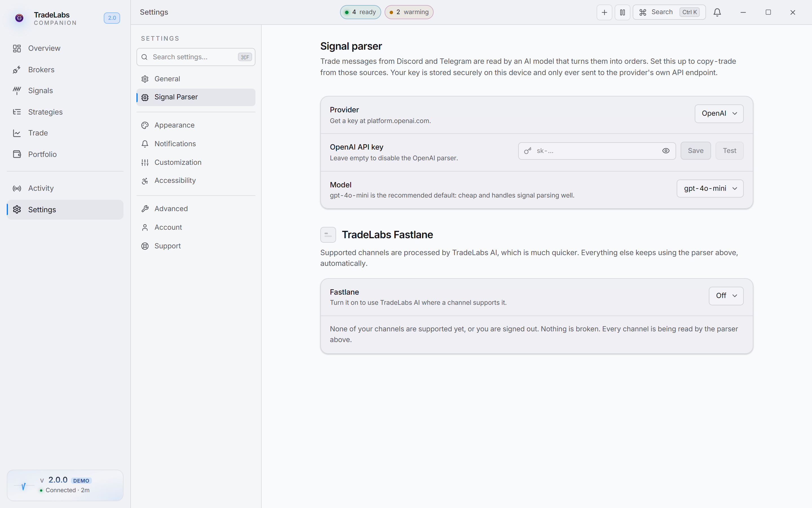
Task: Click 'Get a key at platform.openai.com' text
Action: coord(380,121)
